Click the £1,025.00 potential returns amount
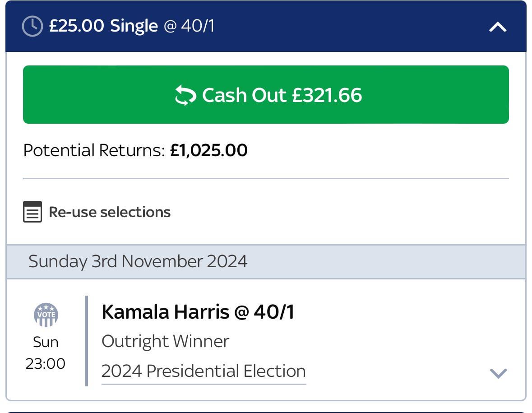The height and width of the screenshot is (413, 532). (x=208, y=150)
